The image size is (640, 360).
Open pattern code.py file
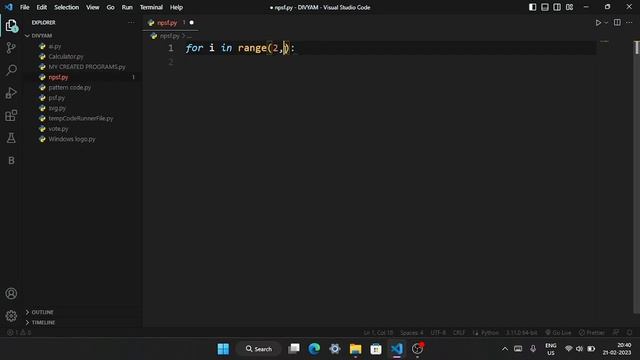click(70, 87)
